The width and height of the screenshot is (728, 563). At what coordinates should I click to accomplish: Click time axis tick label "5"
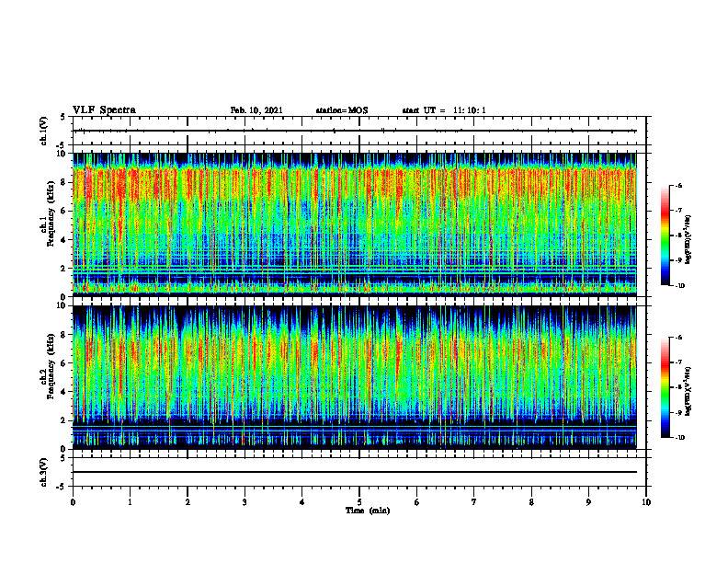pos(359,502)
